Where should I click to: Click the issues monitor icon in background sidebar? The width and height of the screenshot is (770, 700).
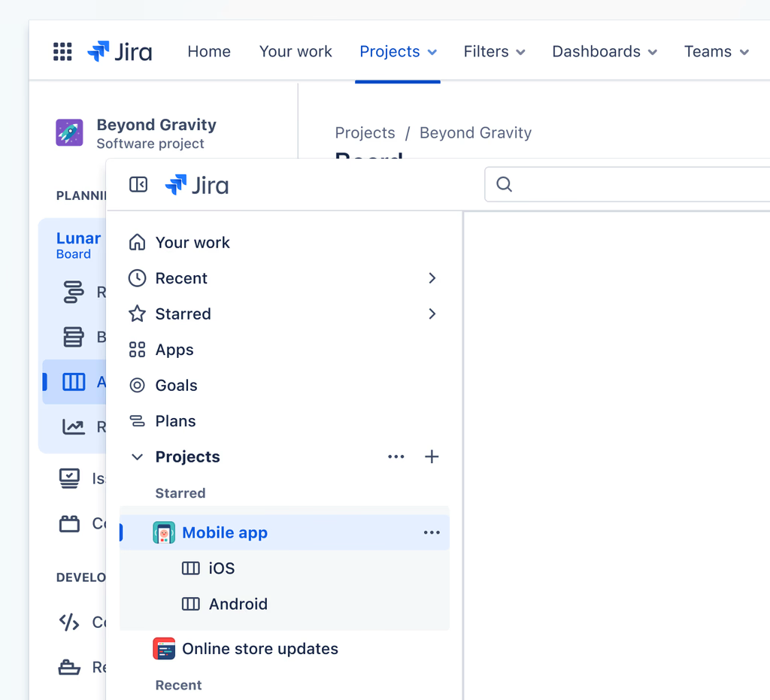pyautogui.click(x=69, y=478)
